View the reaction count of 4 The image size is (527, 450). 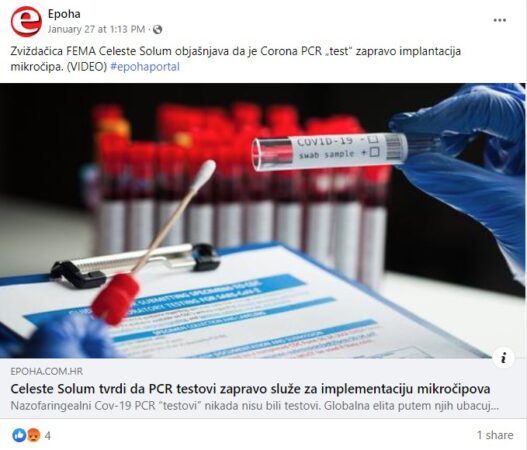click(x=48, y=436)
